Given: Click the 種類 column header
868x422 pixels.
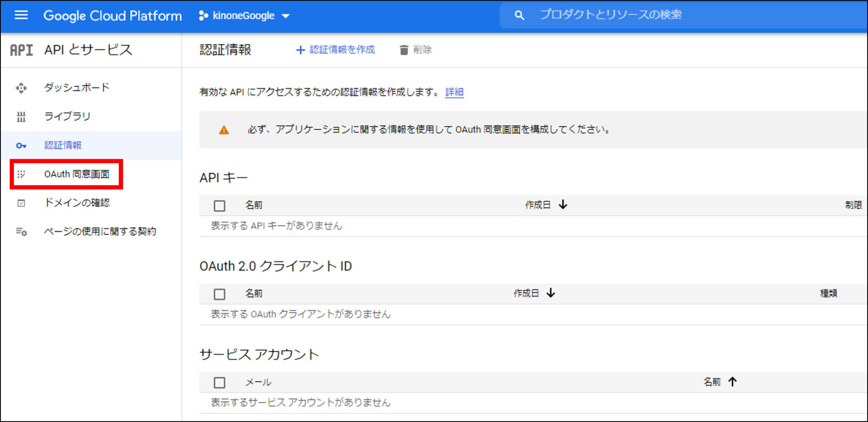Looking at the screenshot, I should pos(829,294).
